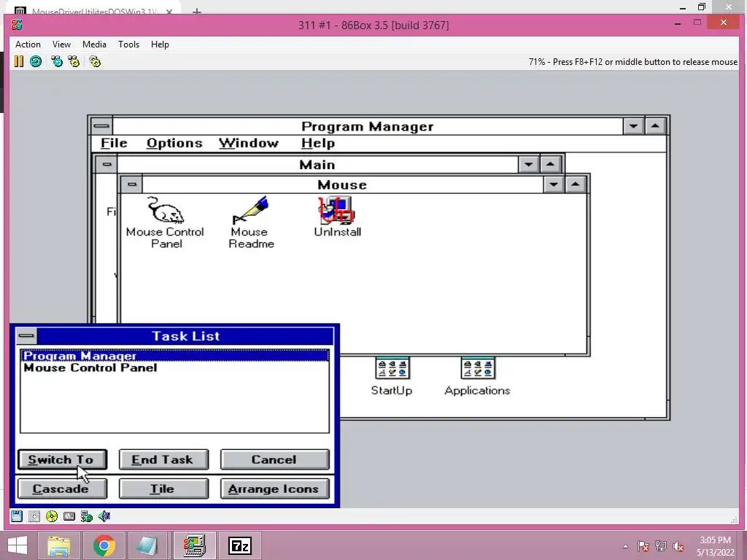Open the Program Manager Options menu
The width and height of the screenshot is (747, 560).
coord(174,144)
